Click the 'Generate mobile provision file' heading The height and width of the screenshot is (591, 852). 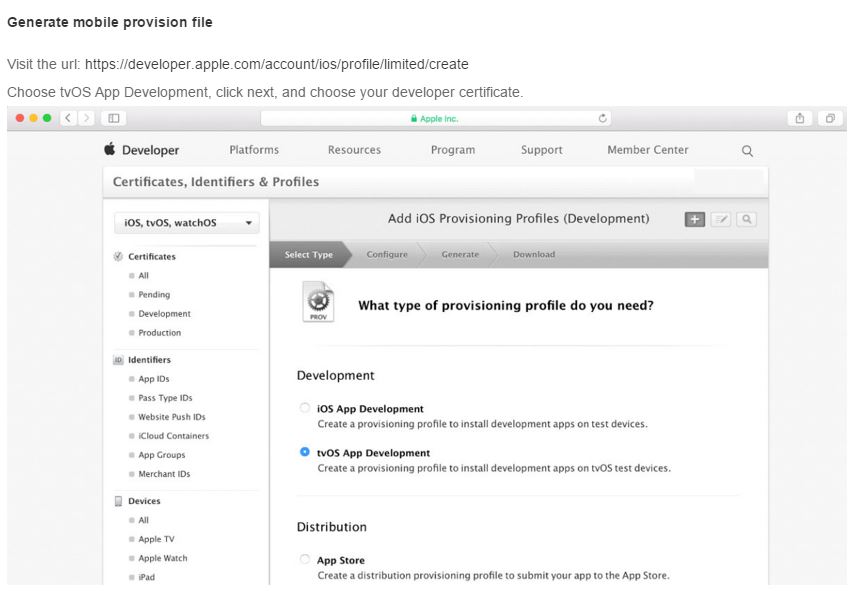110,22
